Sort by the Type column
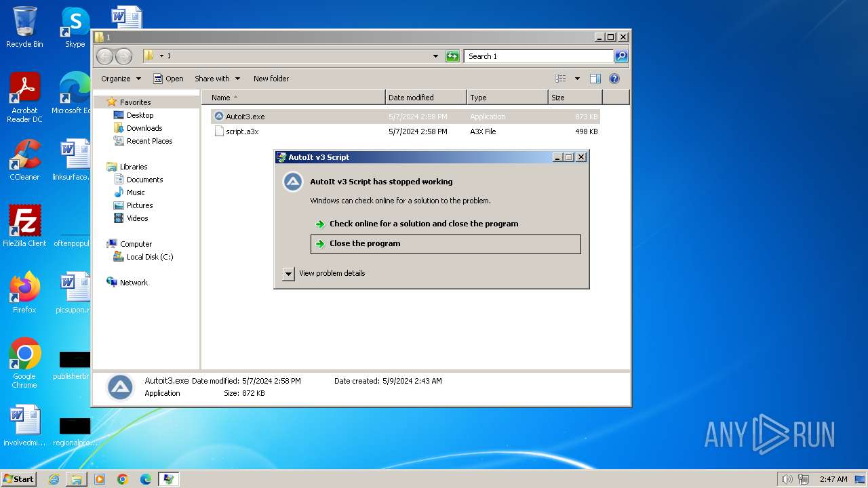The width and height of the screenshot is (868, 488). click(507, 98)
